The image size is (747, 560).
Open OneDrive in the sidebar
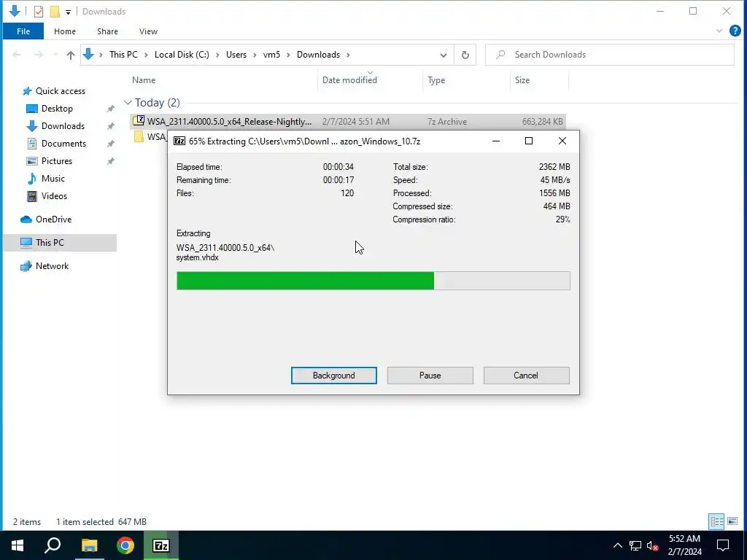coord(53,219)
